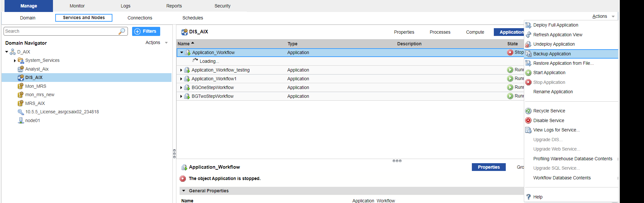Screen dimensions: 644x203
Task: Click the Help question mark icon
Action: pyautogui.click(x=528, y=197)
